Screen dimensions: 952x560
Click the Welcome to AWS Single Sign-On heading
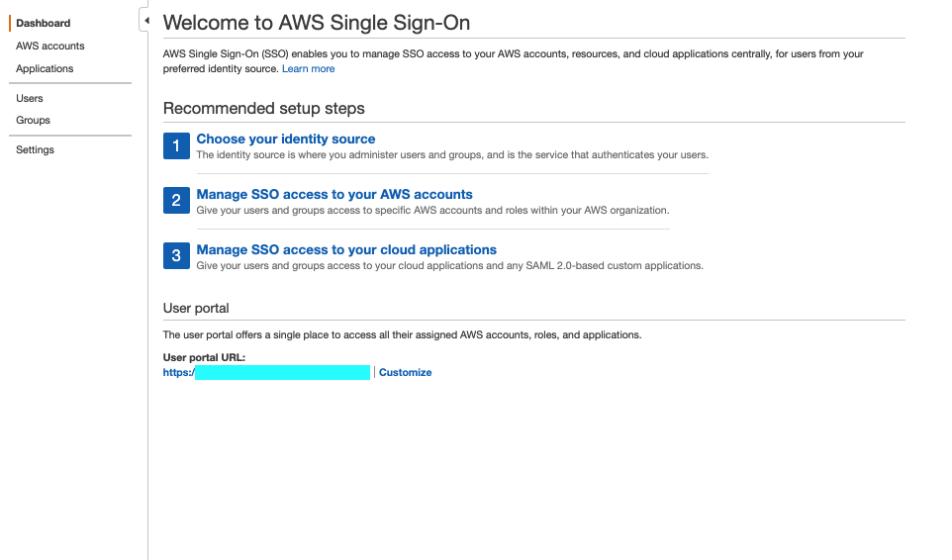click(x=317, y=23)
